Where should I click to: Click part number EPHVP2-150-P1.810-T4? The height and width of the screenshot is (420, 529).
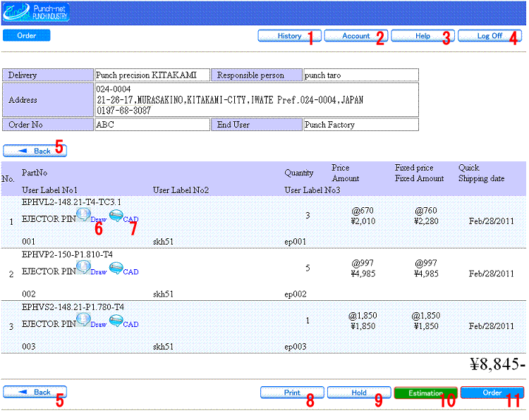(67, 254)
